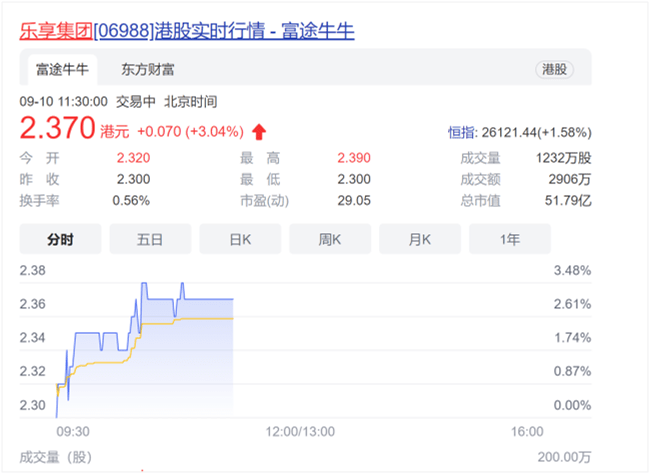Click the 昨收 value 2.300
The height and width of the screenshot is (474, 651).
coord(133,179)
